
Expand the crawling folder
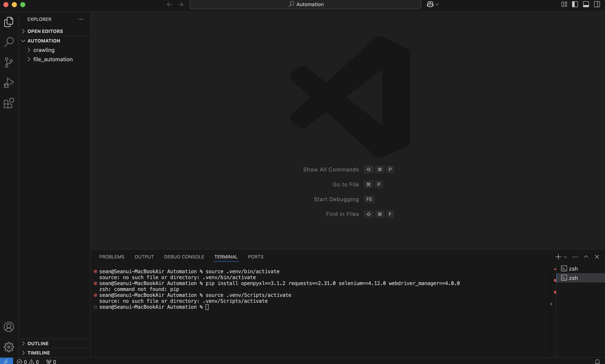(54, 50)
